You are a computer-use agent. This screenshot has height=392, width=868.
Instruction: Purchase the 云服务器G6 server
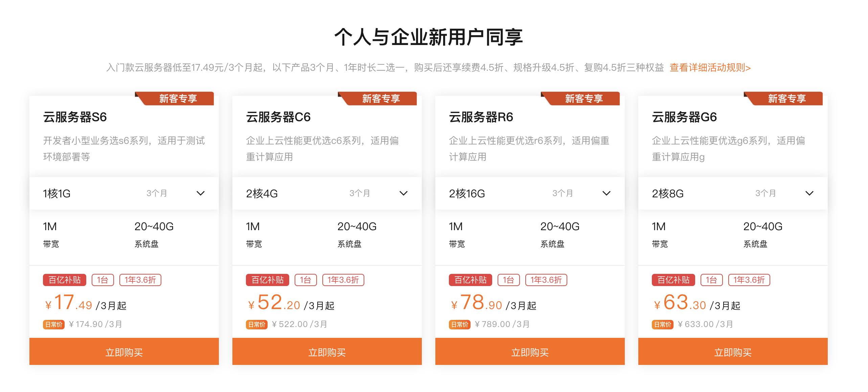(733, 352)
